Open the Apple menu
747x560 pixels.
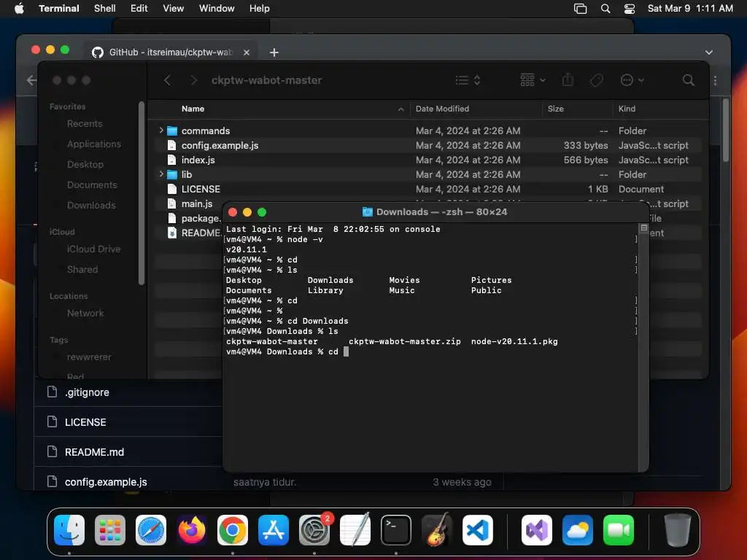pos(19,8)
